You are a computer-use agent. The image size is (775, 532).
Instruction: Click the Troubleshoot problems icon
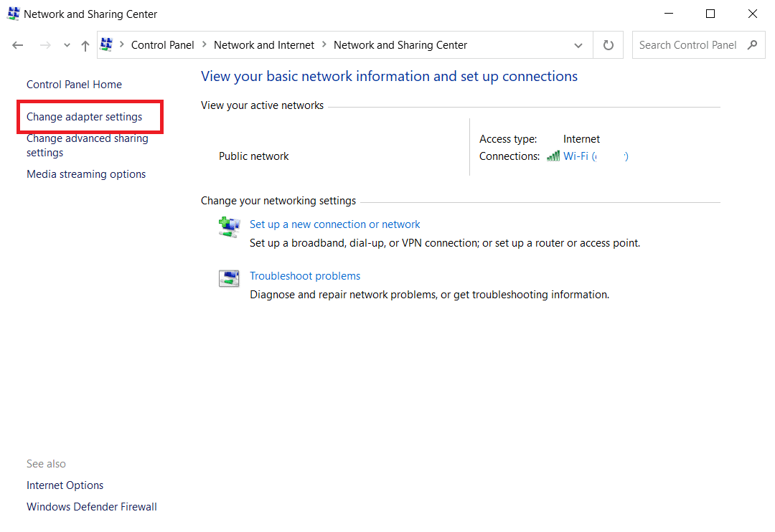(x=229, y=279)
